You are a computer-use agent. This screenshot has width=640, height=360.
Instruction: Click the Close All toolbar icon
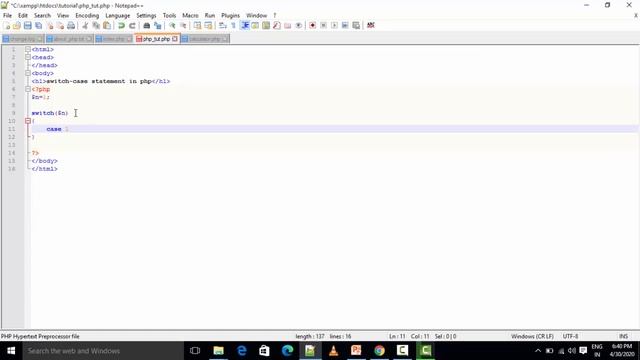coord(60,25)
